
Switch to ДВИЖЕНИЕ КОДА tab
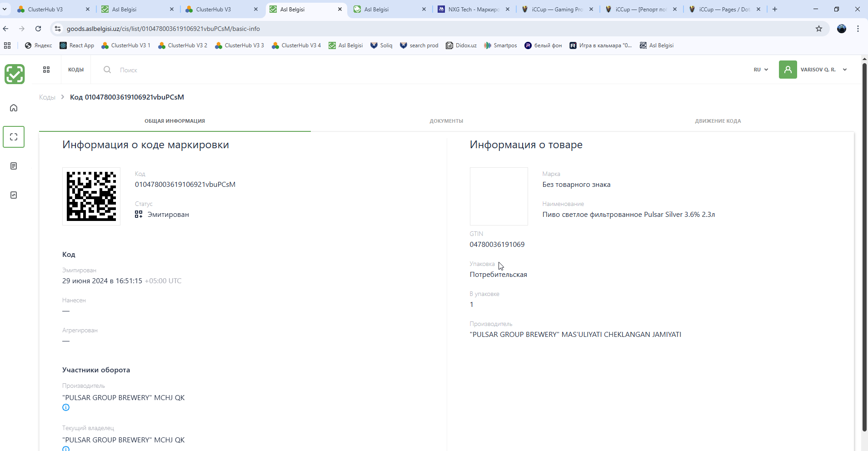click(718, 121)
